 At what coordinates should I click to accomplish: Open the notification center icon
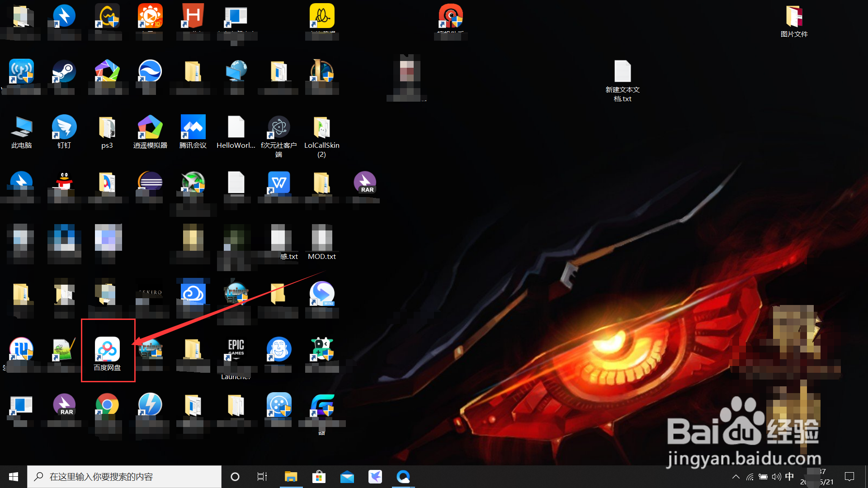(850, 477)
